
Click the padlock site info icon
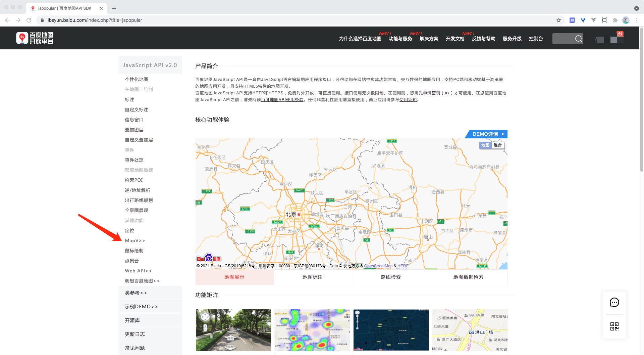click(42, 20)
